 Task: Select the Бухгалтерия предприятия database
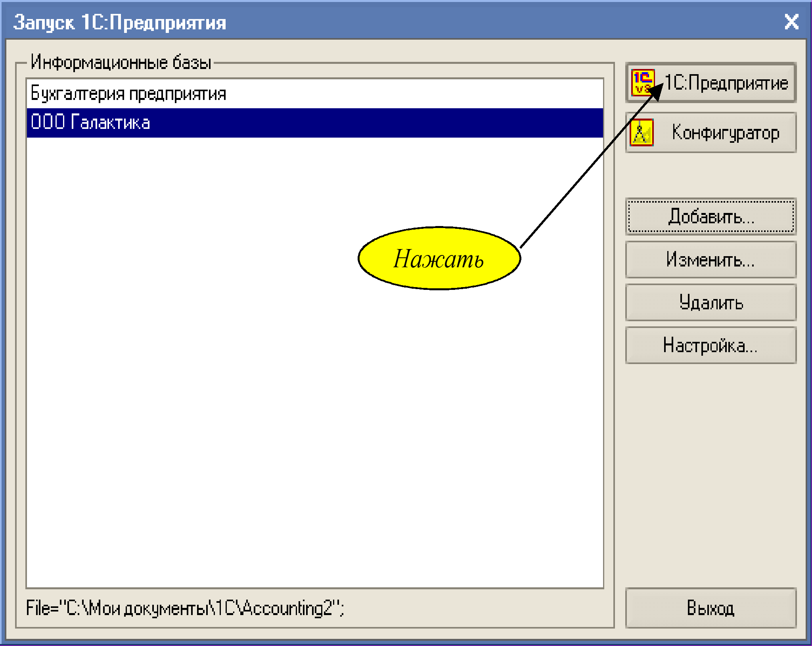click(x=315, y=94)
